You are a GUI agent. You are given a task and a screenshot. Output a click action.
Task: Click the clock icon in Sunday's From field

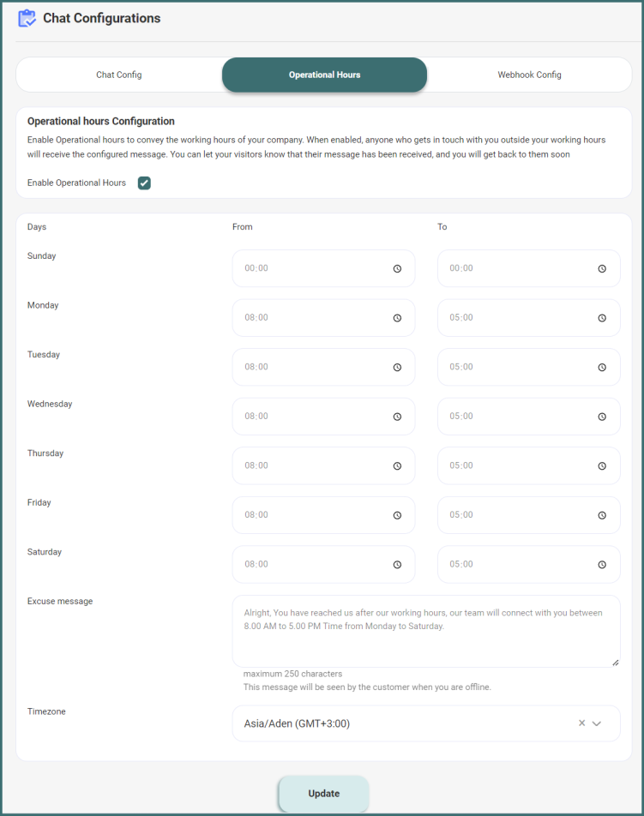click(397, 268)
